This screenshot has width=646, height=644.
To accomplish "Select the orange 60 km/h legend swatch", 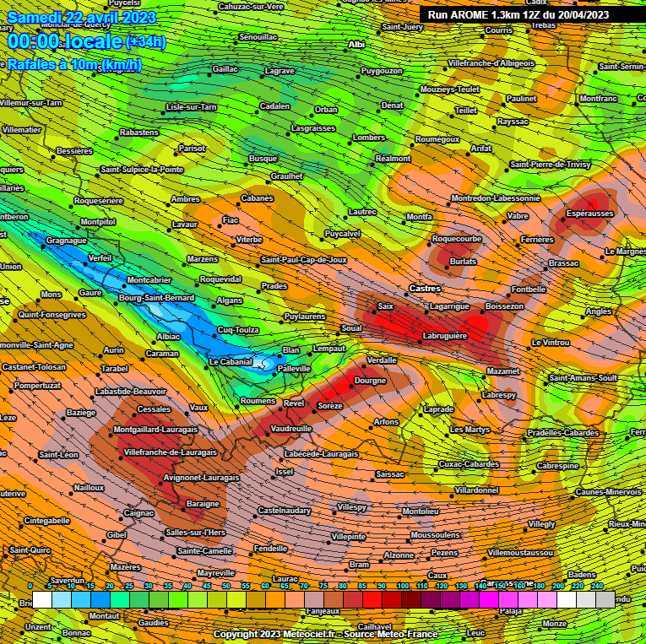I will point(275,599).
